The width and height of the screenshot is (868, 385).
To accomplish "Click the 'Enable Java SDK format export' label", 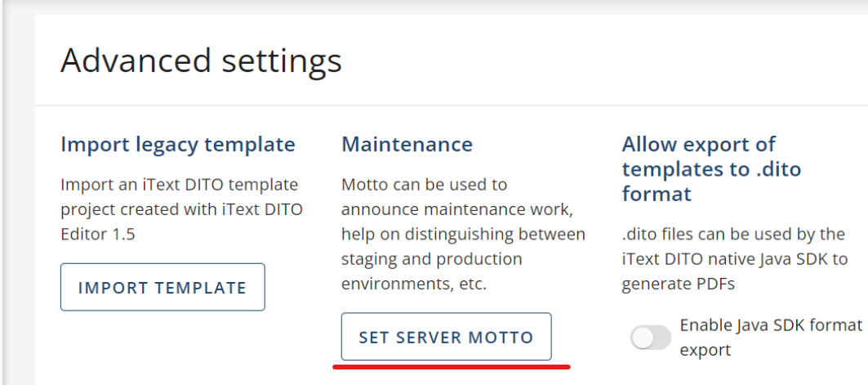I will [x=770, y=337].
